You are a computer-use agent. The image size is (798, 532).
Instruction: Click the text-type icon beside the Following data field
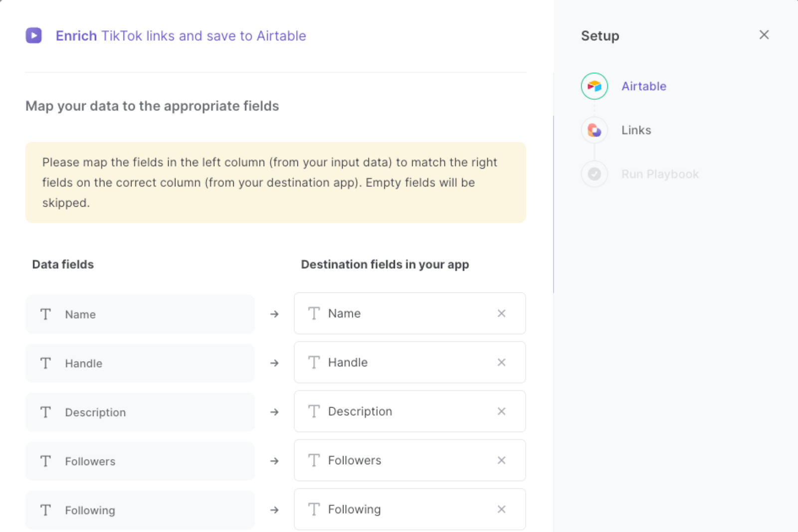tap(45, 510)
